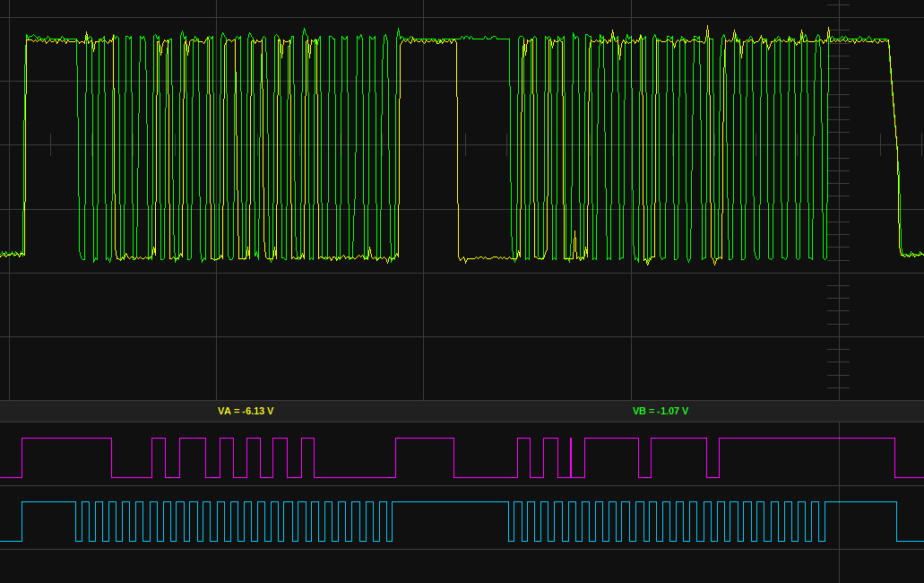Click the yellow VA = -6.13 V readout

(x=246, y=411)
